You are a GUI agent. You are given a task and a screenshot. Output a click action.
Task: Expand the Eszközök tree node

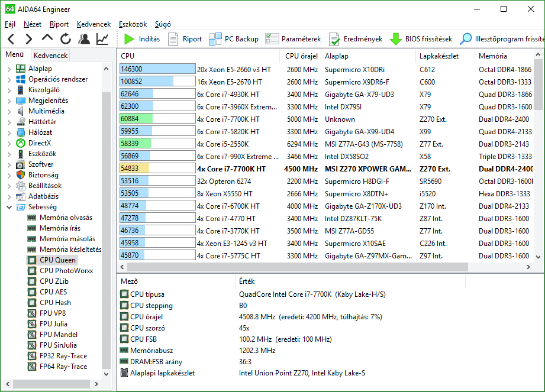point(9,154)
